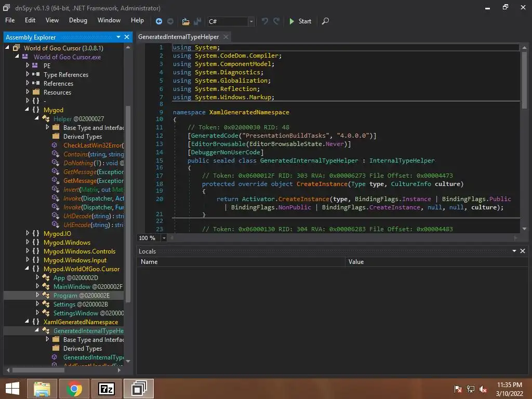Click the World of Goo Cursor.exe module icon
This screenshot has height=399, width=532.
click(25, 57)
